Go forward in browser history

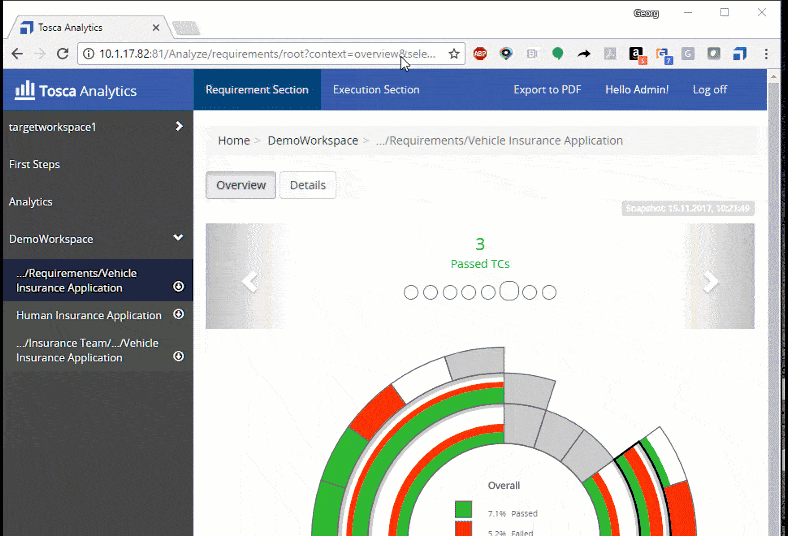click(40, 54)
